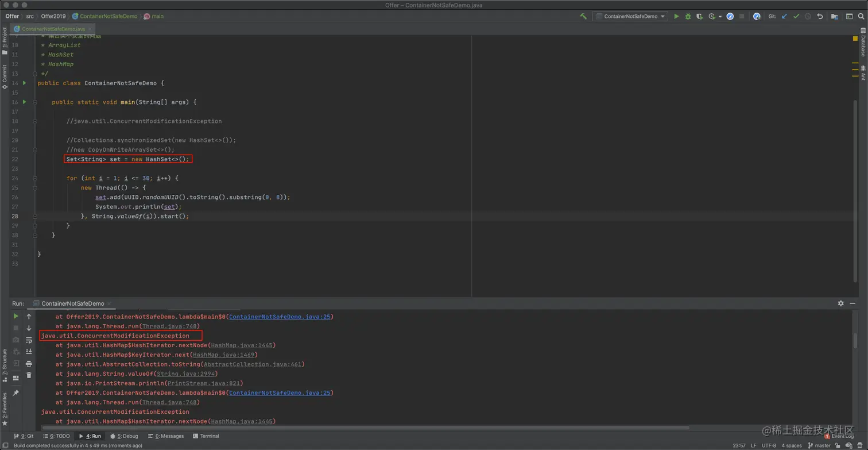Show Git history clock icon
Viewport: 868px width, 450px height.
click(808, 17)
